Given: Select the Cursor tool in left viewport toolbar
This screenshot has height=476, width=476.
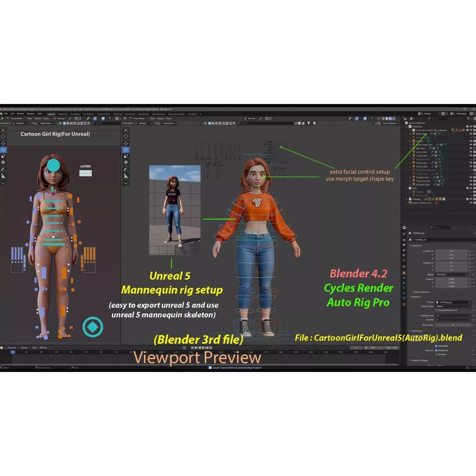Looking at the screenshot, I should pos(3,137).
